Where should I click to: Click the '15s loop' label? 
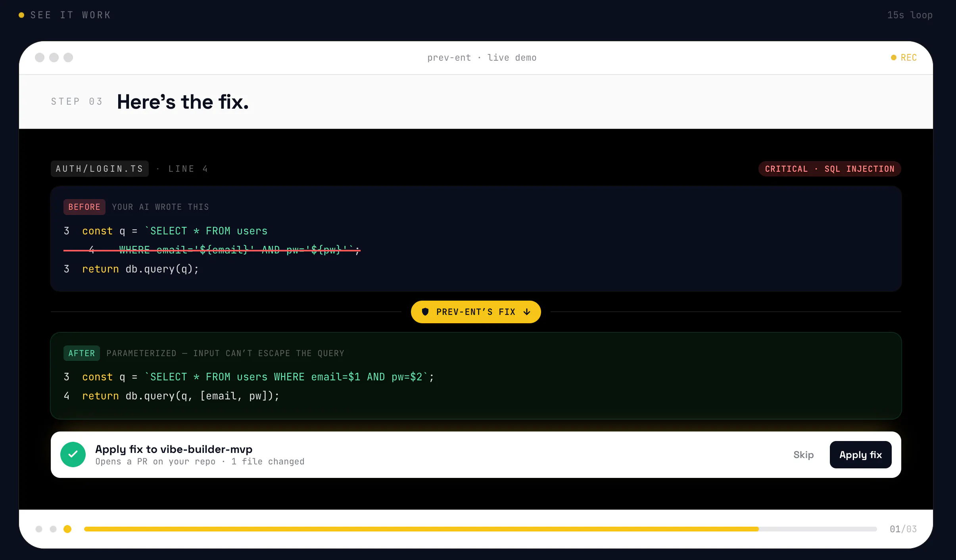tap(910, 15)
